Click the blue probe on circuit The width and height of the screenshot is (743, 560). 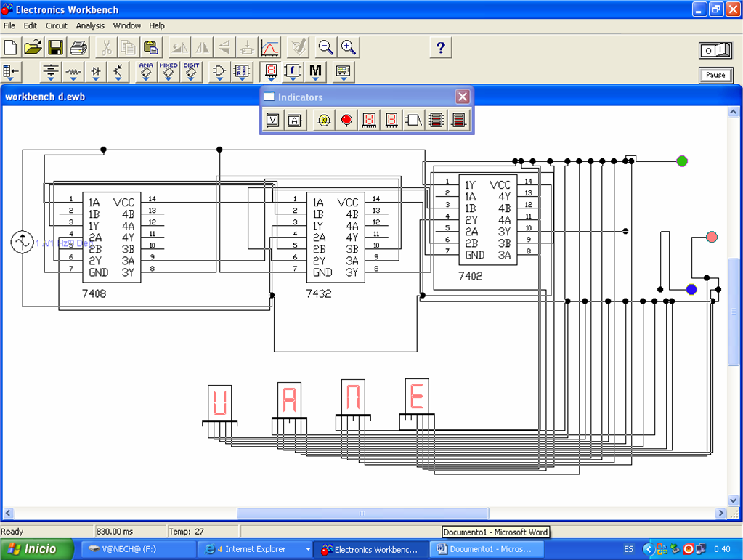coord(691,289)
